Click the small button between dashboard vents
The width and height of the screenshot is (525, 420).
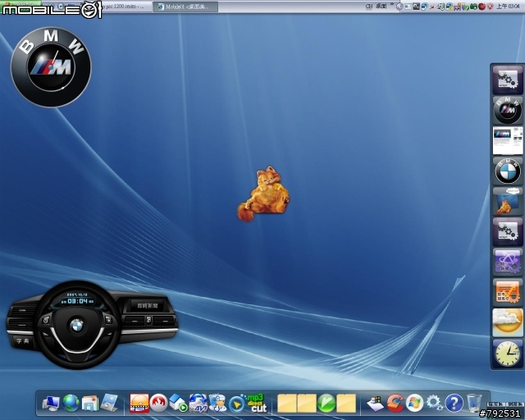click(x=148, y=321)
